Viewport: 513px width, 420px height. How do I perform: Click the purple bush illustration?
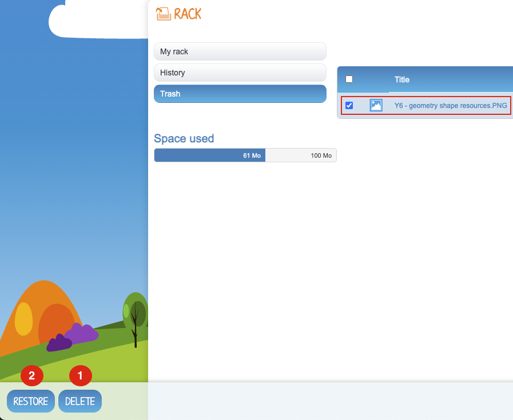coord(74,336)
